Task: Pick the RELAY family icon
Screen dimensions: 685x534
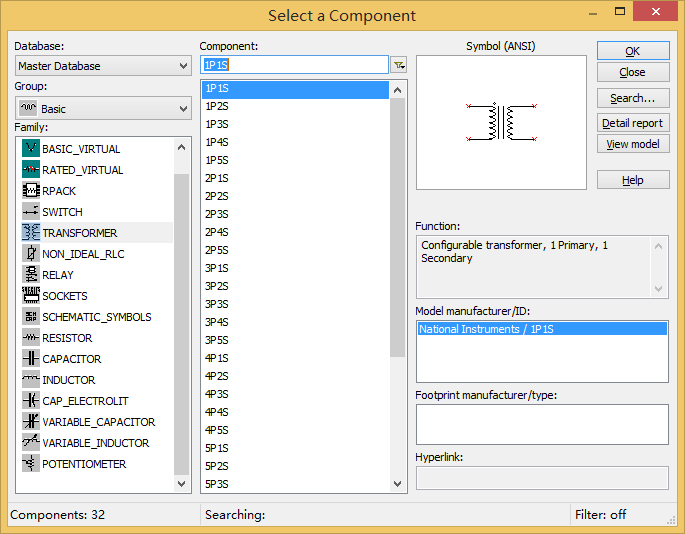Action: pos(30,275)
